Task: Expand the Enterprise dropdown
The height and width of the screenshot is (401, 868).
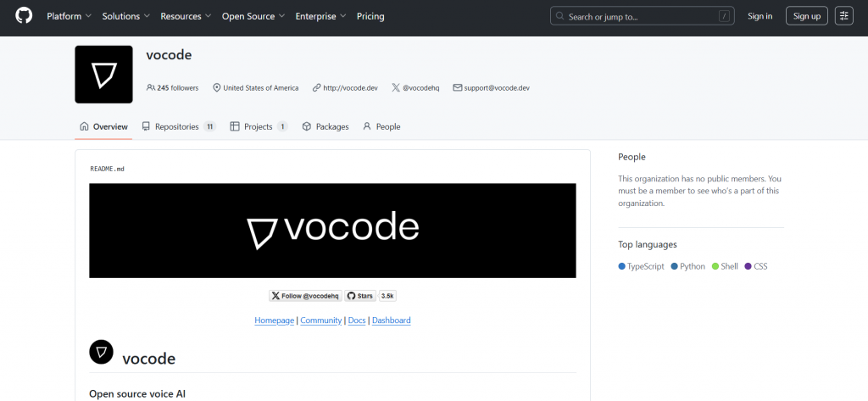Action: click(321, 16)
